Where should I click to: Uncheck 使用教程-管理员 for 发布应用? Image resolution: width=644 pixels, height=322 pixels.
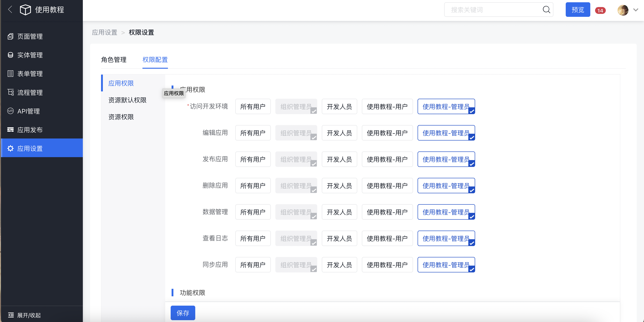tap(446, 159)
